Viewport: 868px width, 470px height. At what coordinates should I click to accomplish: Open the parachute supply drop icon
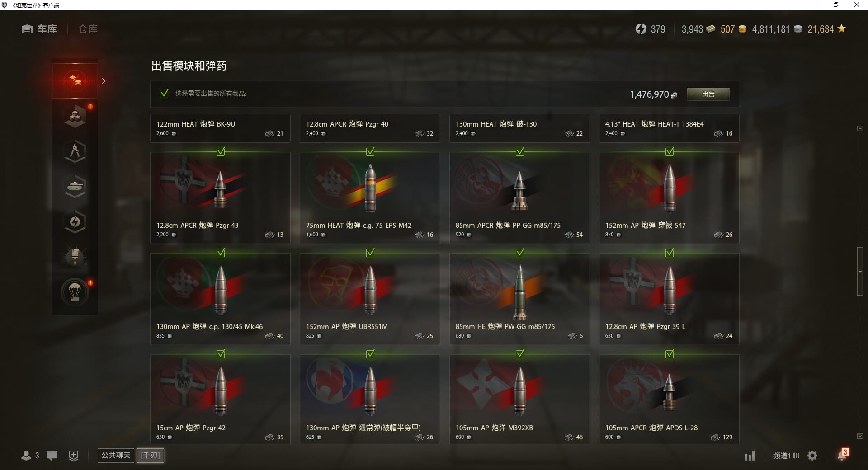75,292
